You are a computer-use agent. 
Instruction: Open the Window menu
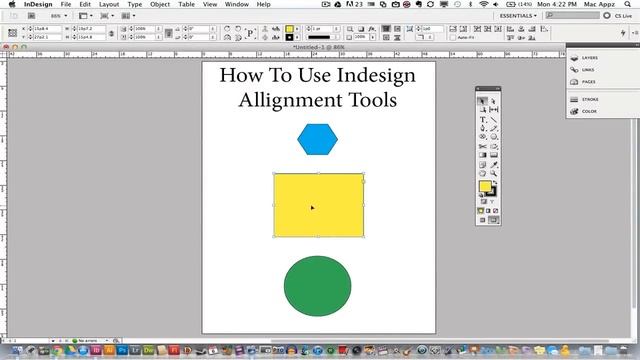coord(237,4)
